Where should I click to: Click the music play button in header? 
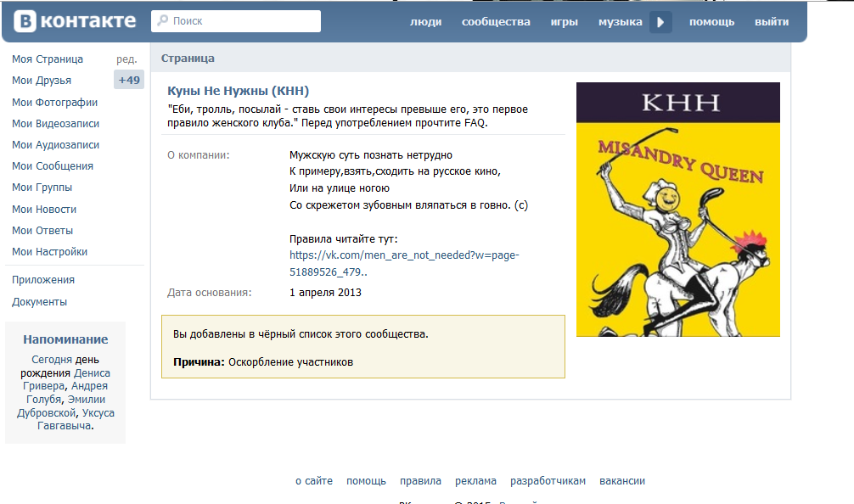660,22
